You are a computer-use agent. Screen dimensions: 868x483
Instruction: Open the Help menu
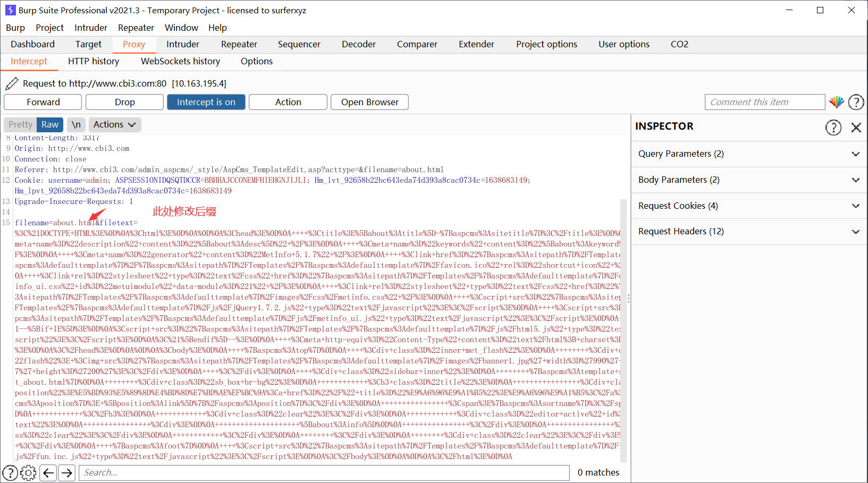pos(217,28)
